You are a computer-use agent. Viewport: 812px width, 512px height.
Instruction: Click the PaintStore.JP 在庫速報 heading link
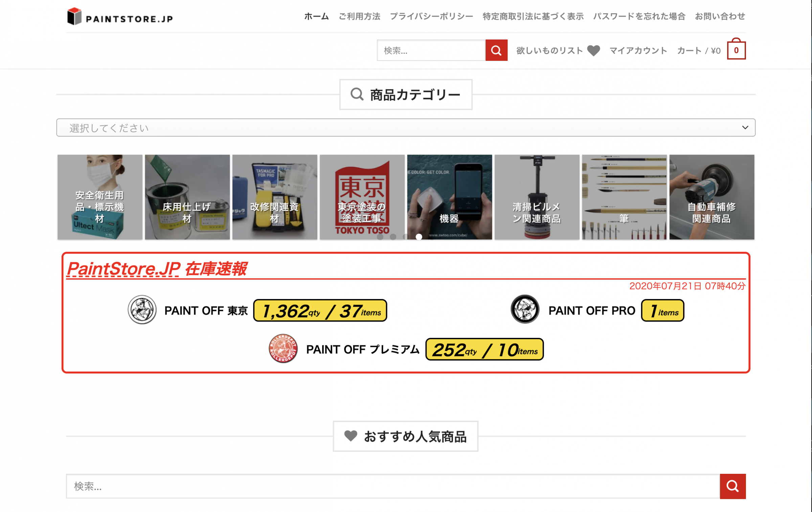tap(157, 269)
